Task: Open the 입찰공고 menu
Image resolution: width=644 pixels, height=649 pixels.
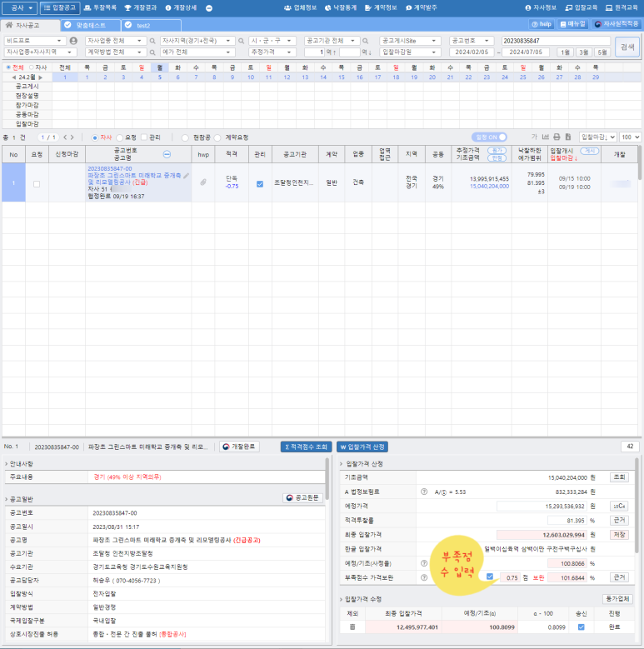Action: [x=60, y=7]
